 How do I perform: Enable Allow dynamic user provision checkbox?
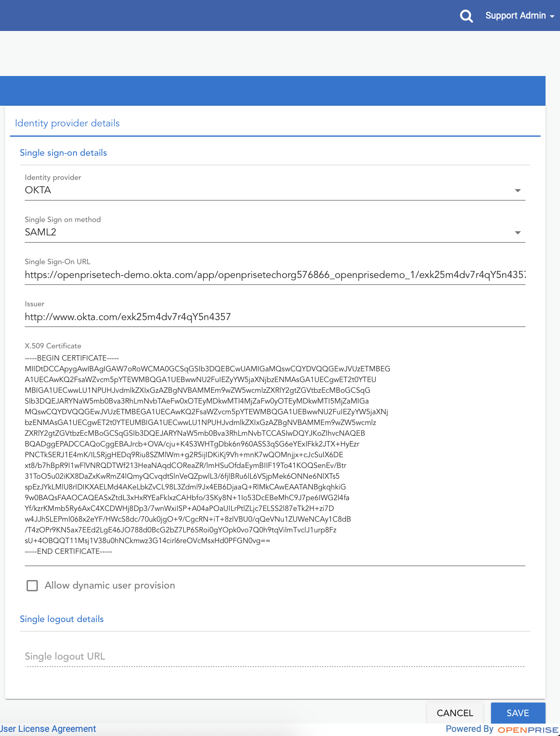(32, 586)
